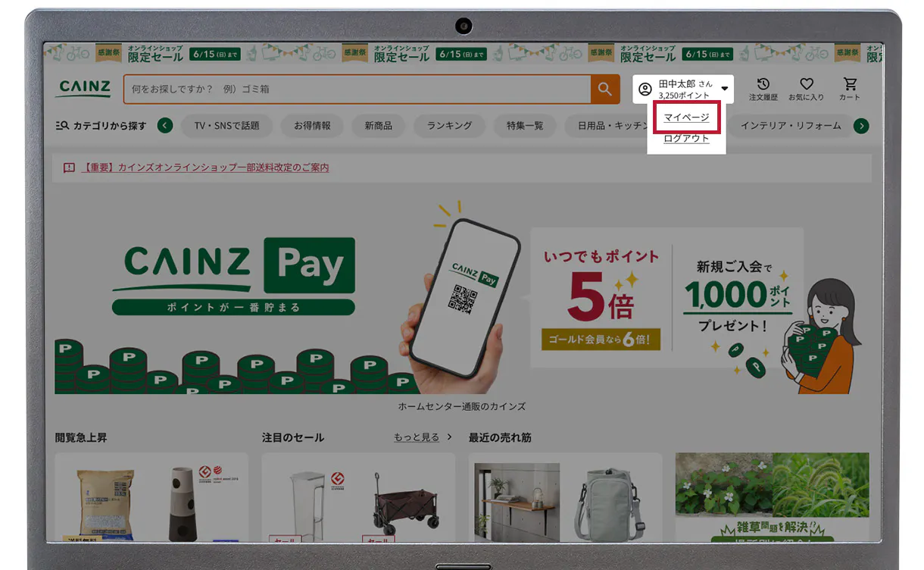Viewport: 924px width, 570px height.
Task: Open the rice bag product thumbnail
Action: tap(105, 503)
